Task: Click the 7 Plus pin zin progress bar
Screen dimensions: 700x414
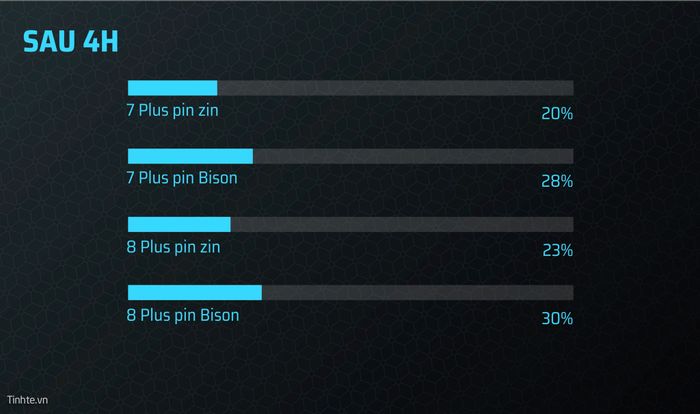Action: pos(350,88)
